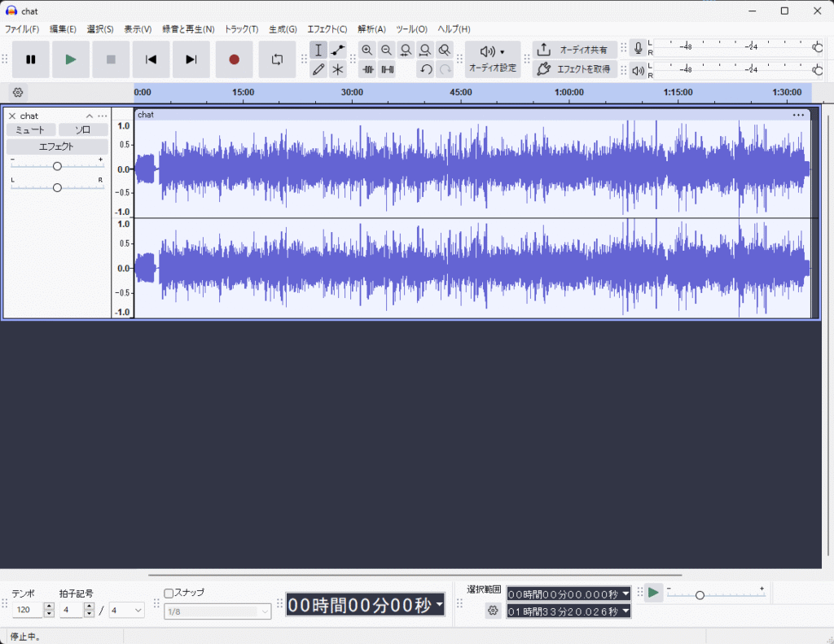The width and height of the screenshot is (834, 644).
Task: Skip to the end of the track
Action: click(191, 59)
